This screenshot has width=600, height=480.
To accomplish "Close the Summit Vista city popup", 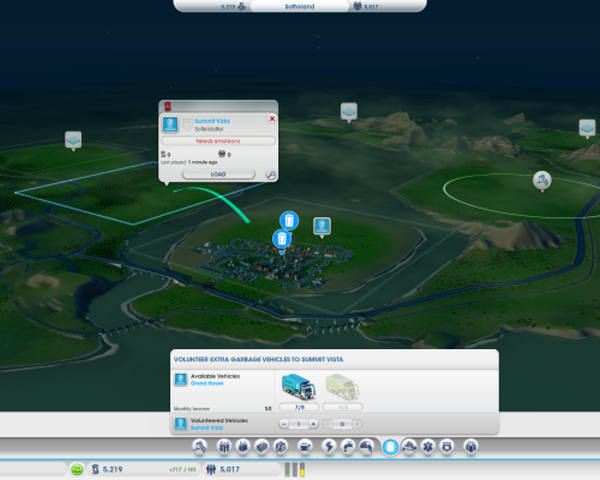I will (x=272, y=119).
